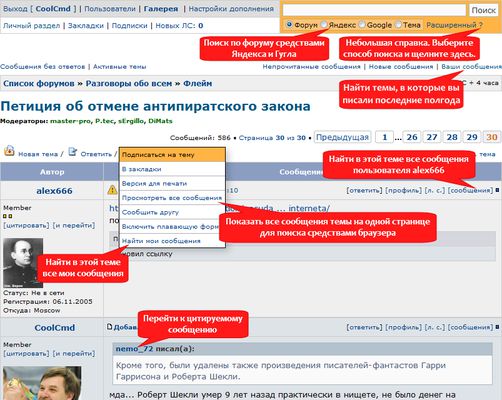
Task: Open the Закладки bookmarks link
Action: pyautogui.click(x=86, y=25)
